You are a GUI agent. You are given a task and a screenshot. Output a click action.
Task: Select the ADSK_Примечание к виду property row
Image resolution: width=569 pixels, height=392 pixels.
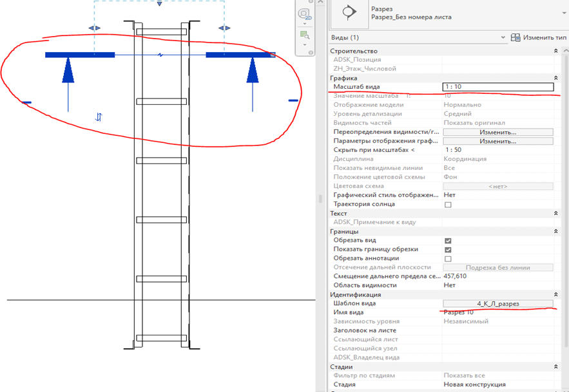coord(442,222)
